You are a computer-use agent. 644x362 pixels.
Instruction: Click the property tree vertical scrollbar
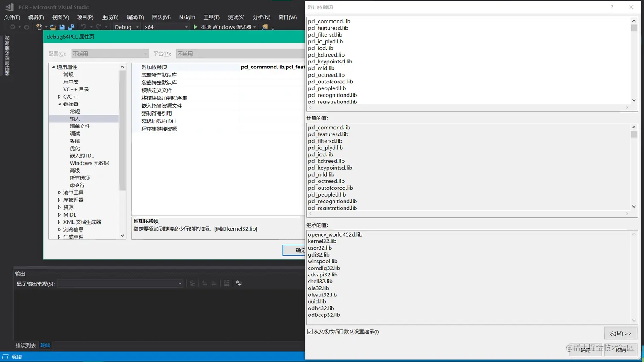pos(122,130)
